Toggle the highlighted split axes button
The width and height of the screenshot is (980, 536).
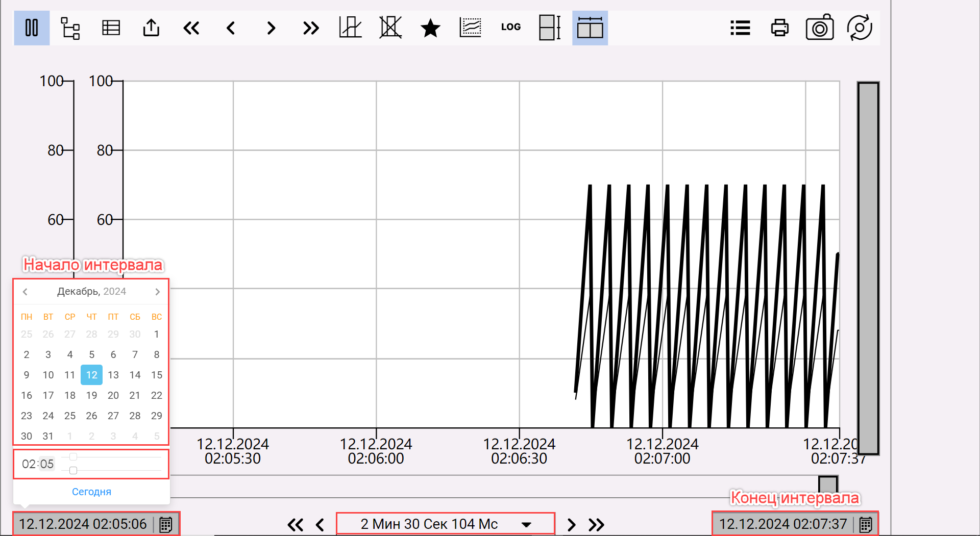pos(590,28)
